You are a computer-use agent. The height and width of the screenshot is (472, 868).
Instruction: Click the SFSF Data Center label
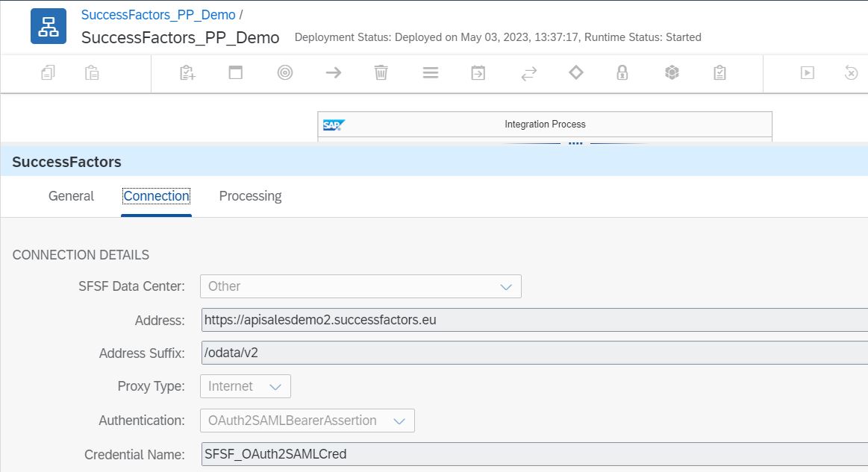tap(132, 286)
